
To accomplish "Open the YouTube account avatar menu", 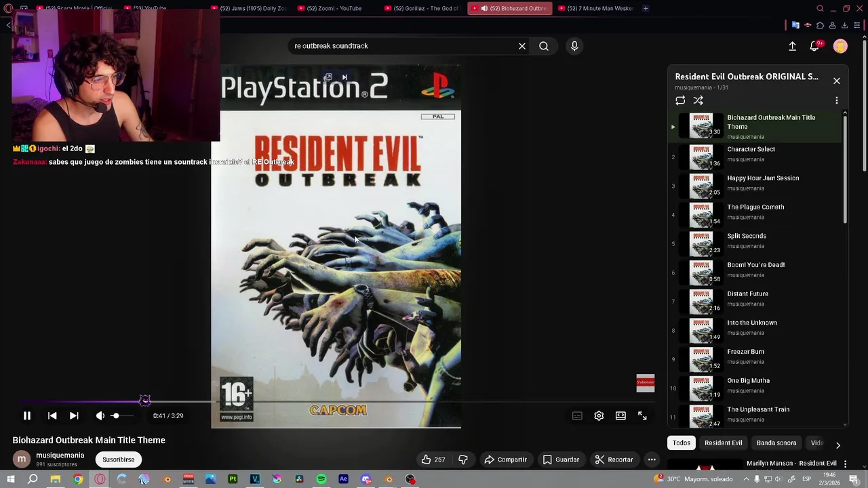I will [840, 46].
